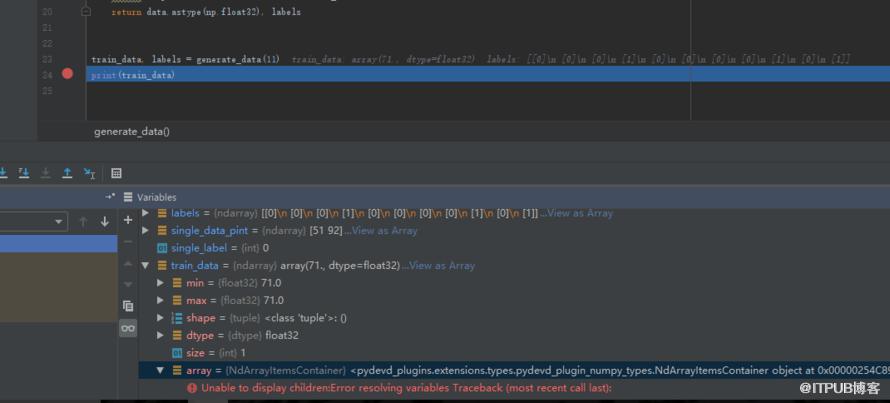The width and height of the screenshot is (890, 403).
Task: Open View as Array for labels
Action: click(580, 213)
